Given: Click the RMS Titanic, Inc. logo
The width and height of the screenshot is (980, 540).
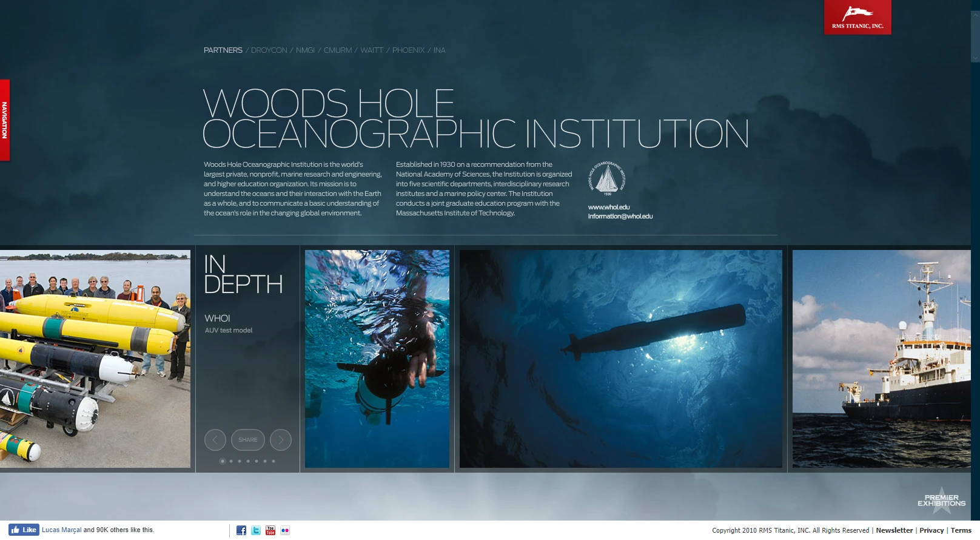Looking at the screenshot, I should 857,17.
